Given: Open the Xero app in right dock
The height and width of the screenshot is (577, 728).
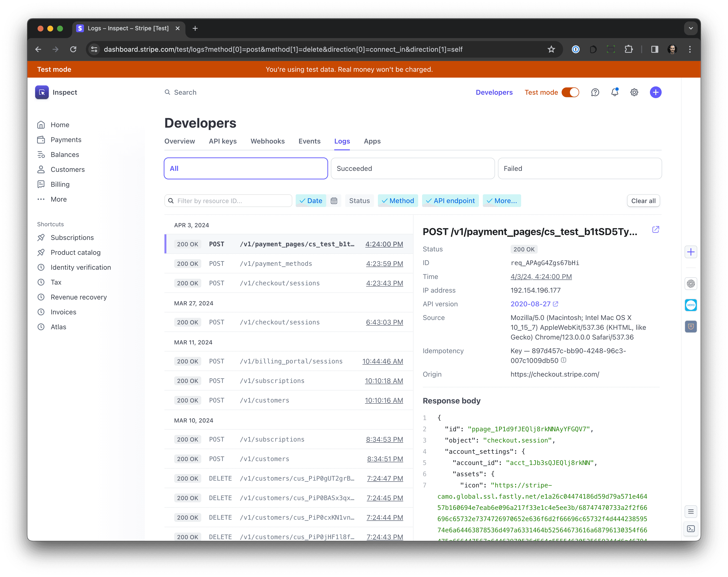Looking at the screenshot, I should coord(691,305).
